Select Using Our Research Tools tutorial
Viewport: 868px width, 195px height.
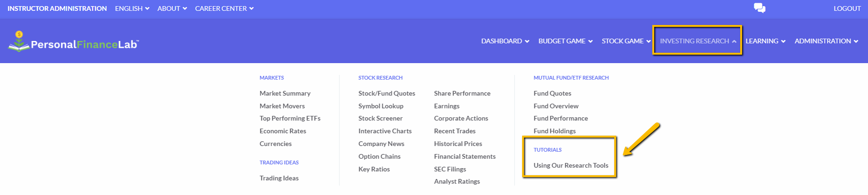point(571,165)
